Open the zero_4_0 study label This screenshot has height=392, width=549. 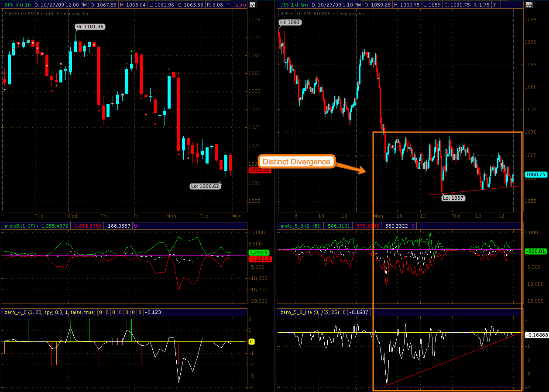(48, 312)
